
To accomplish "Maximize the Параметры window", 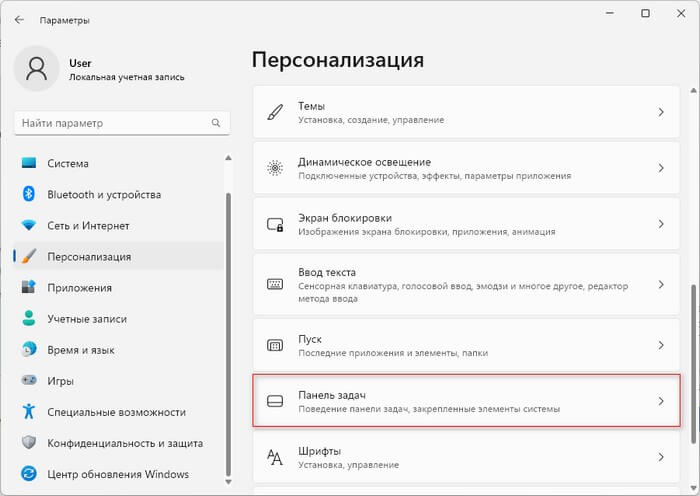I will [x=645, y=13].
